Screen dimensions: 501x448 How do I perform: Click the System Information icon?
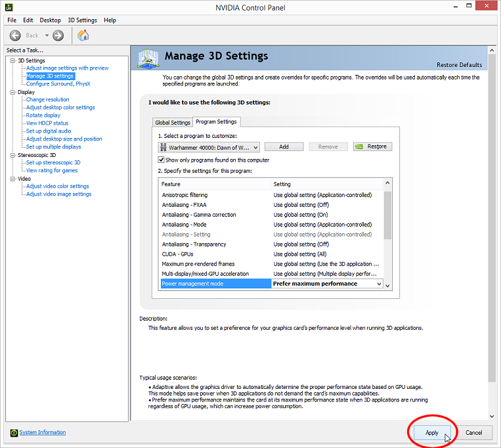coord(14,433)
